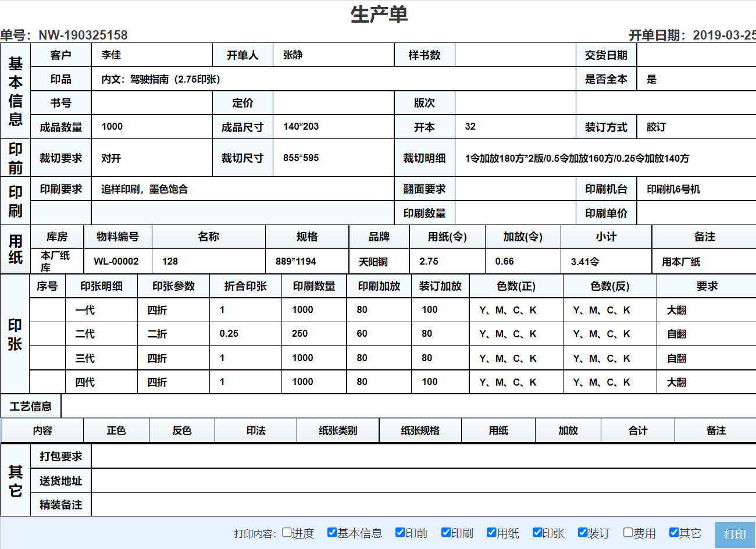The image size is (756, 549).
Task: Click the 打印 button
Action: 734,533
